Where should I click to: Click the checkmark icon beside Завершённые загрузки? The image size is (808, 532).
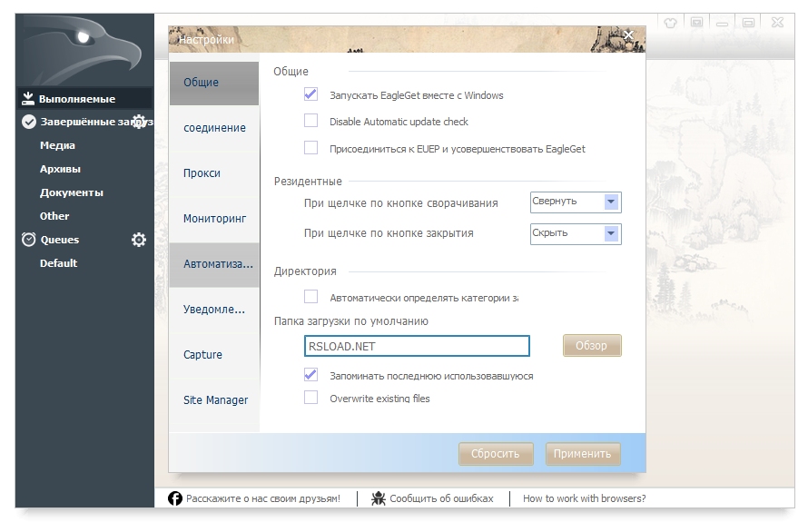pyautogui.click(x=29, y=122)
